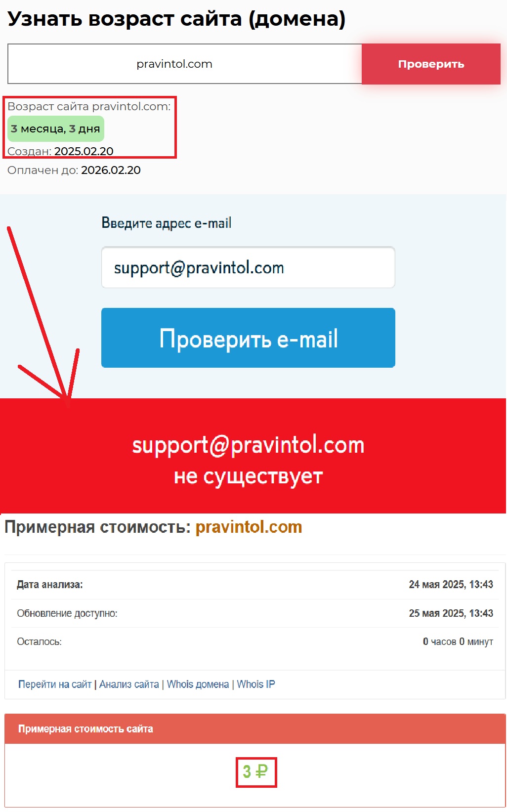
Task: Open the Whois IP link
Action: pos(256,684)
